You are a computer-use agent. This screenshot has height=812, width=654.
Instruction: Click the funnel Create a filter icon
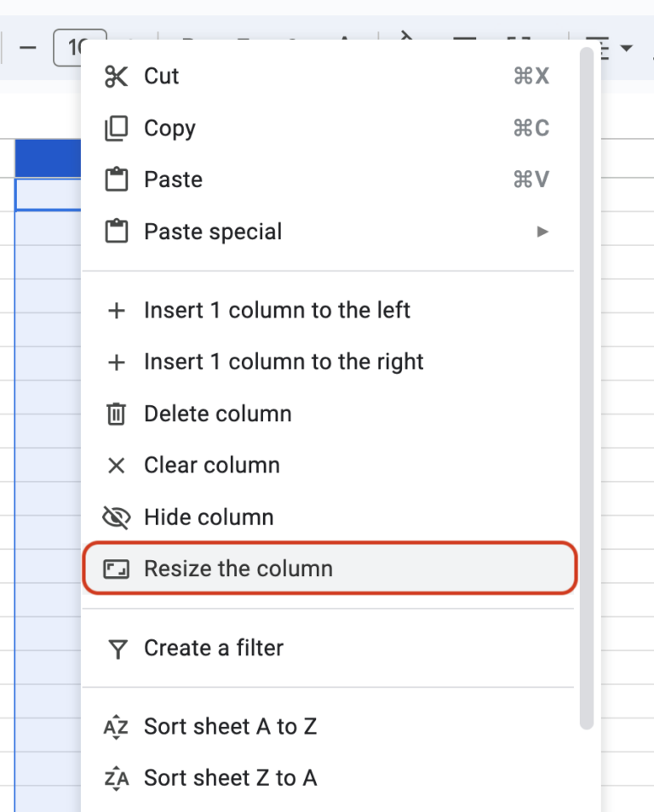(118, 649)
